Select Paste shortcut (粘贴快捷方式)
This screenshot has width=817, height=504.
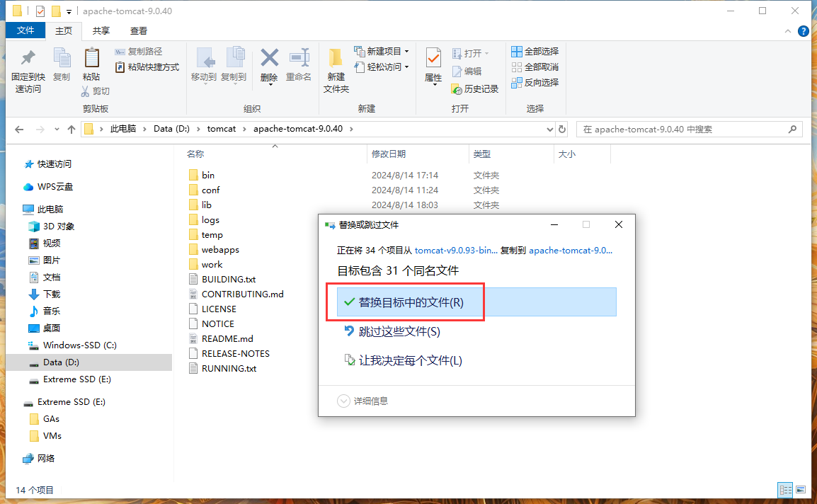(147, 67)
